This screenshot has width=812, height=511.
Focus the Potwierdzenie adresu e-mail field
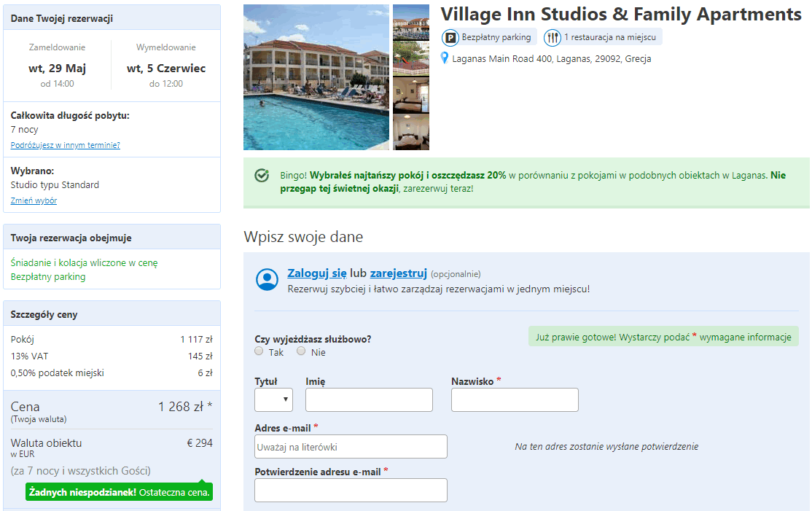point(351,491)
